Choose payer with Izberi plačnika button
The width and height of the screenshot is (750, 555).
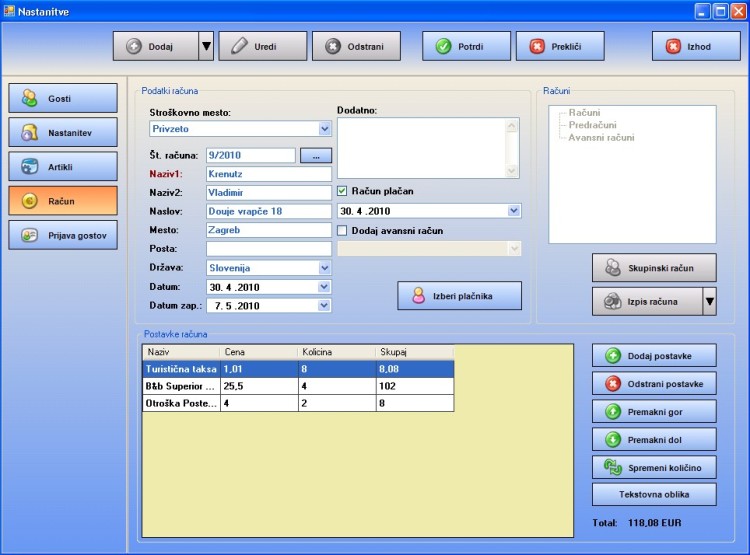tap(460, 295)
